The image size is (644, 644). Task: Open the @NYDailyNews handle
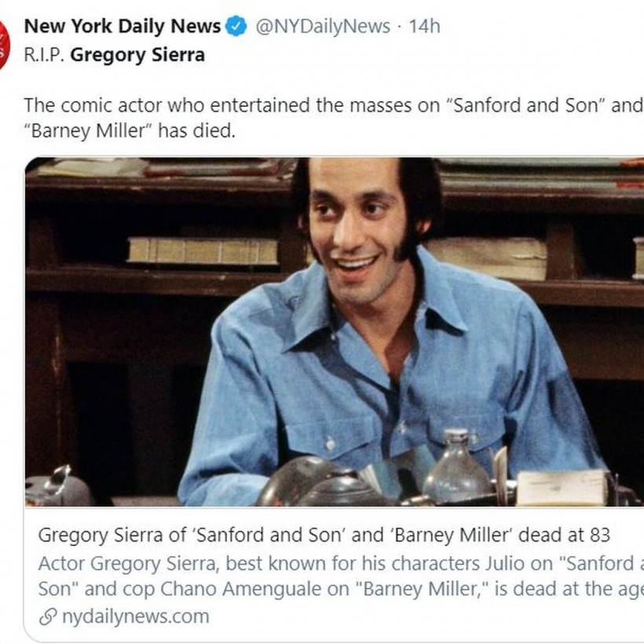pyautogui.click(x=322, y=27)
